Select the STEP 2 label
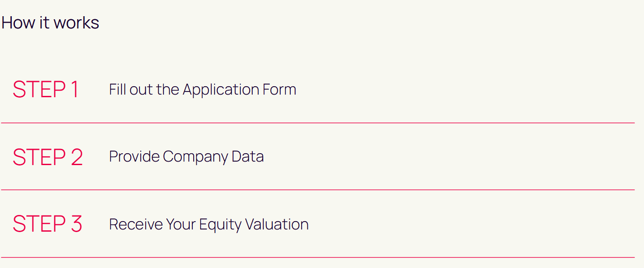The image size is (644, 268). 48,157
